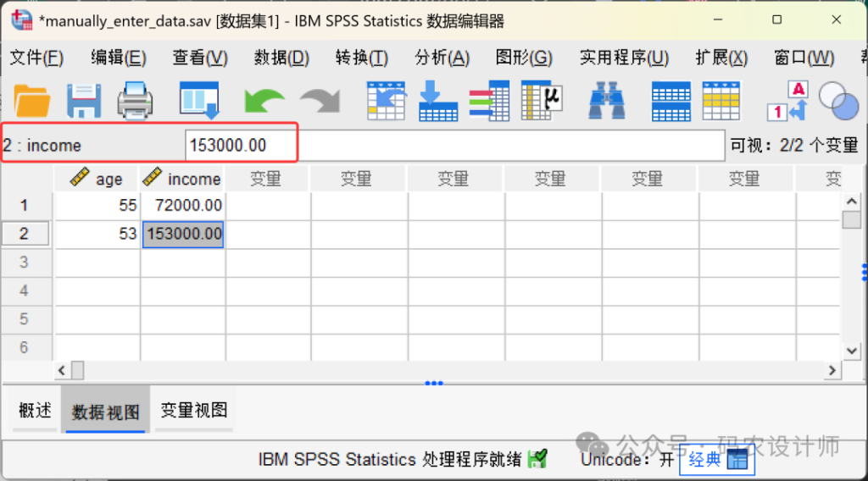
Task: Toggle Value Labels display icon
Action: (x=787, y=101)
